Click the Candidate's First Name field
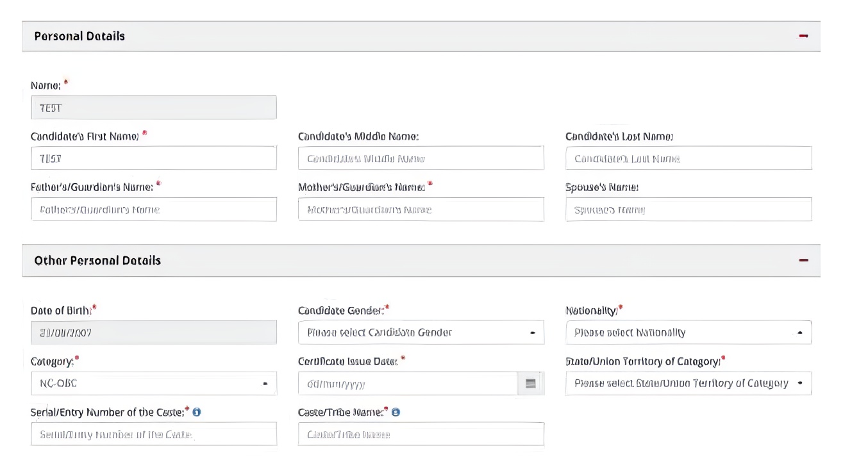Image resolution: width=868 pixels, height=460 pixels. [x=153, y=158]
